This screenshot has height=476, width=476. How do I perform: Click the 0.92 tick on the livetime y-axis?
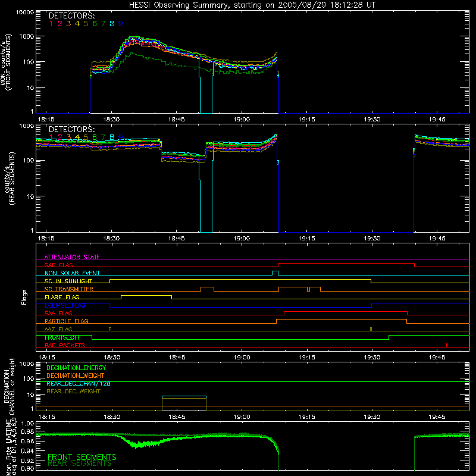click(x=28, y=460)
